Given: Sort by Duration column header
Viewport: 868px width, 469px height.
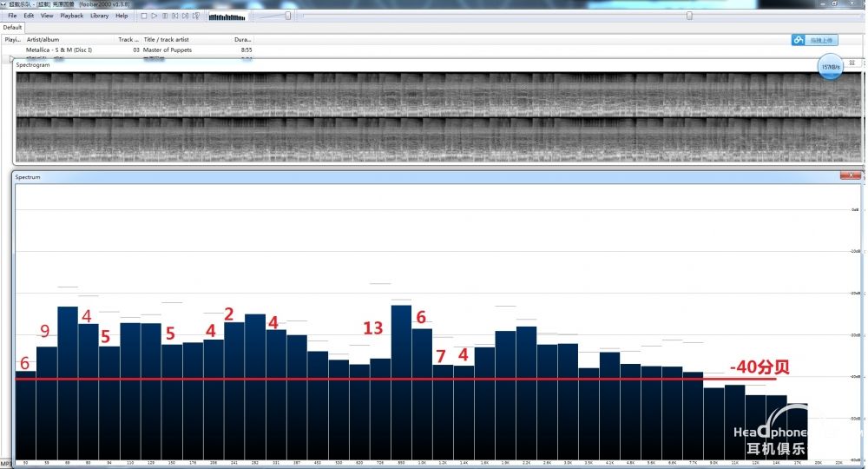Looking at the screenshot, I should click(242, 39).
